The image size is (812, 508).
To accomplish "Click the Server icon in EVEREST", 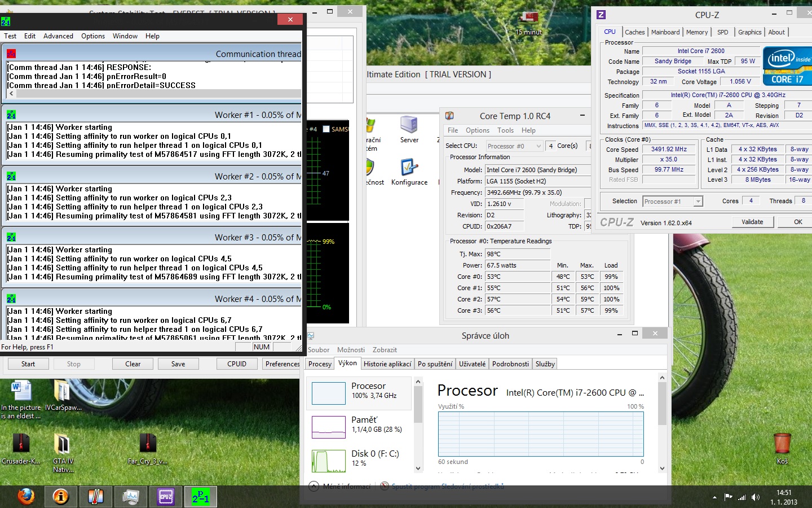I will 409,130.
